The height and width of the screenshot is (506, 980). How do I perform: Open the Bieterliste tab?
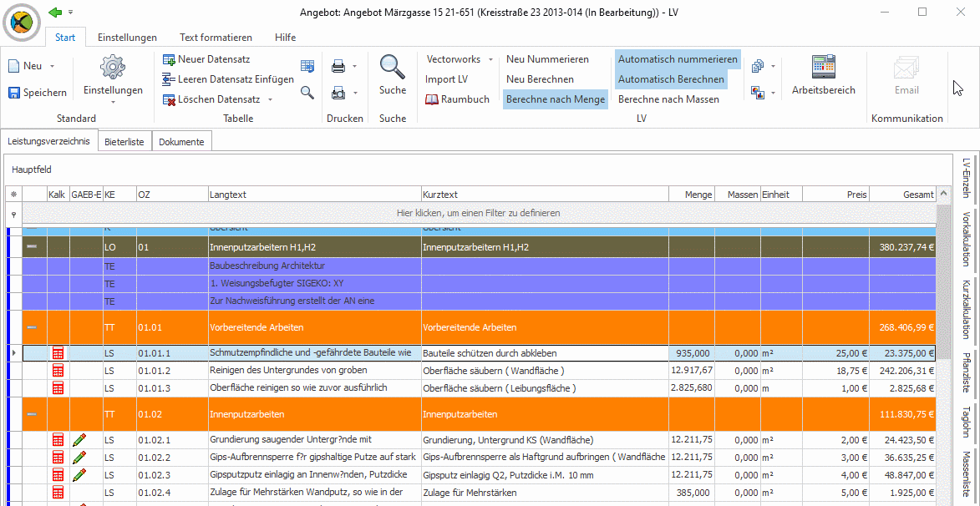coord(124,142)
